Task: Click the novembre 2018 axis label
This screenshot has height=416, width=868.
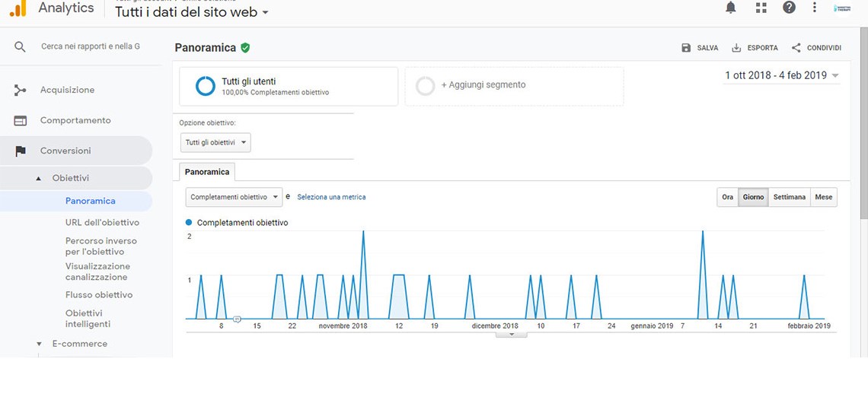Action: pos(343,325)
